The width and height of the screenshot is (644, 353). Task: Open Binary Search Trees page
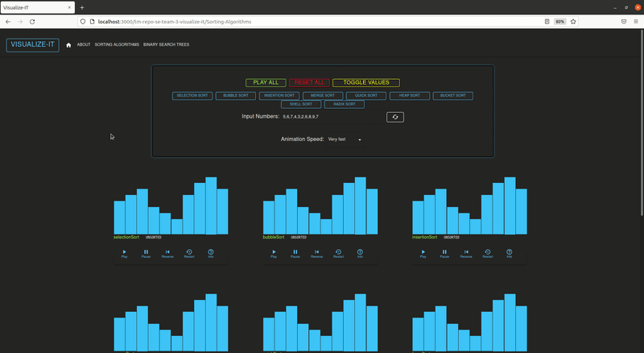(167, 45)
